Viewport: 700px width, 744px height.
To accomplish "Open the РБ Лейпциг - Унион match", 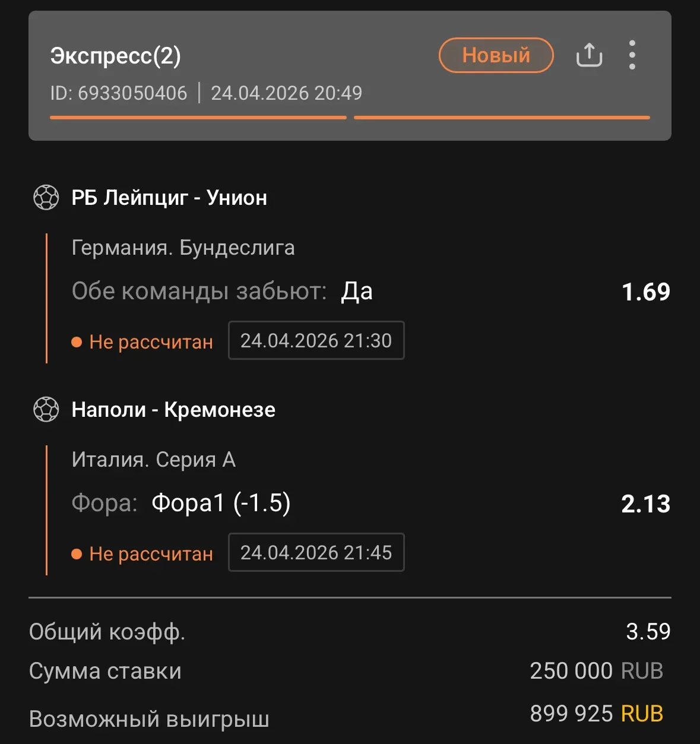I will tap(169, 198).
